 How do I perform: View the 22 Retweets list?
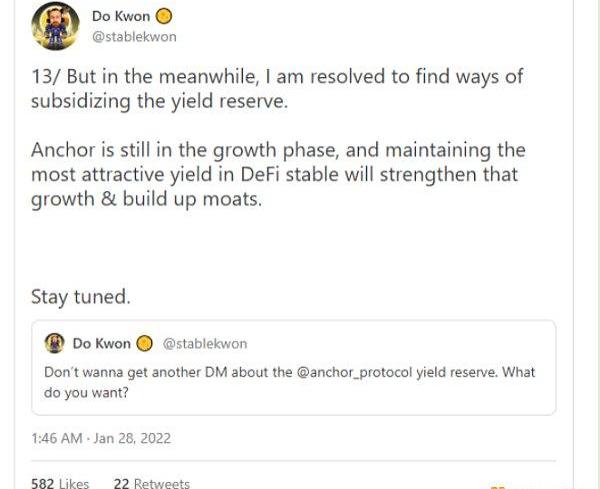(x=151, y=483)
